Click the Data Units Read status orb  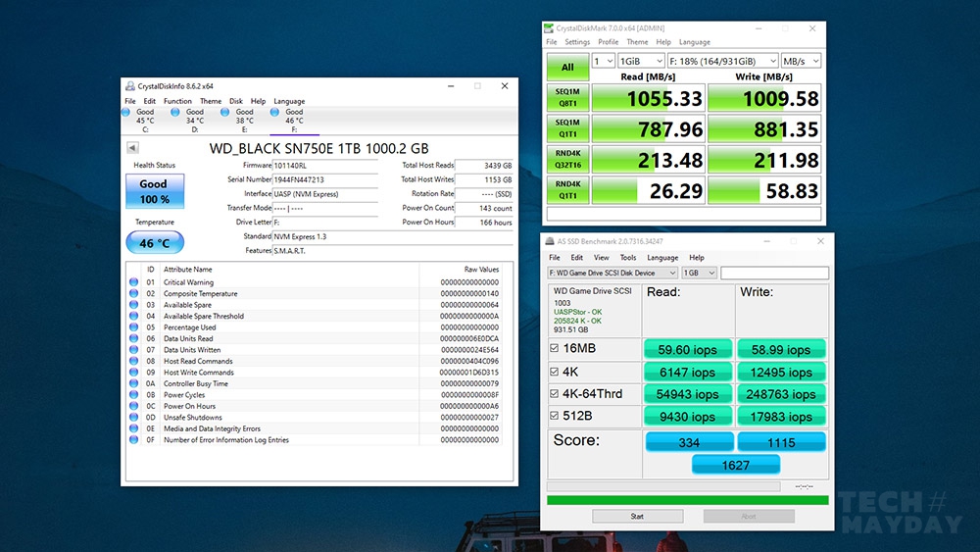pyautogui.click(x=133, y=338)
